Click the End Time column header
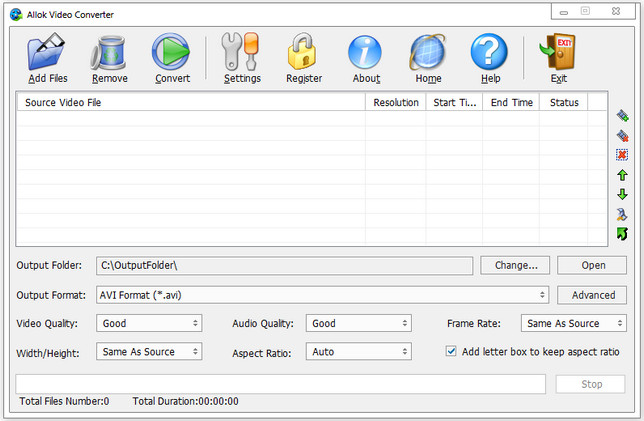644x421 pixels. point(511,102)
